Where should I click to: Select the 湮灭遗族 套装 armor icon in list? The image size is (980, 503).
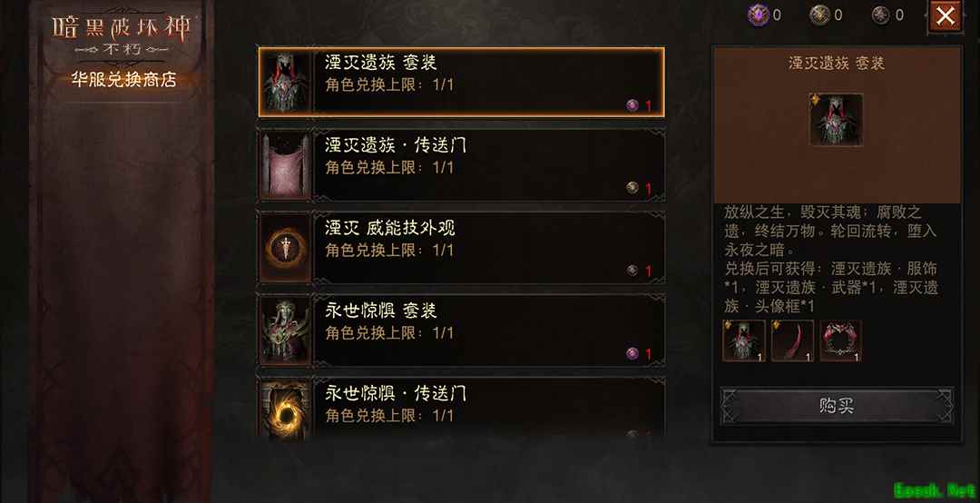(x=285, y=83)
